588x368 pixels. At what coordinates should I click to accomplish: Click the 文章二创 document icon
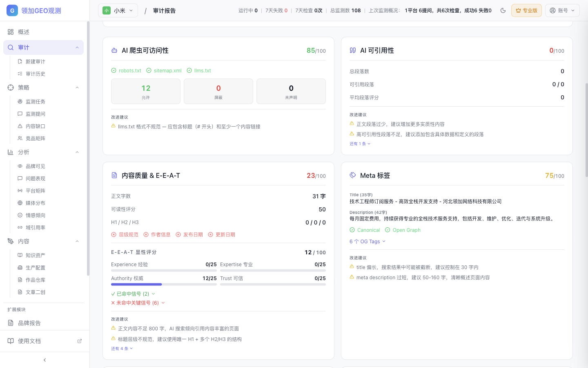20,292
